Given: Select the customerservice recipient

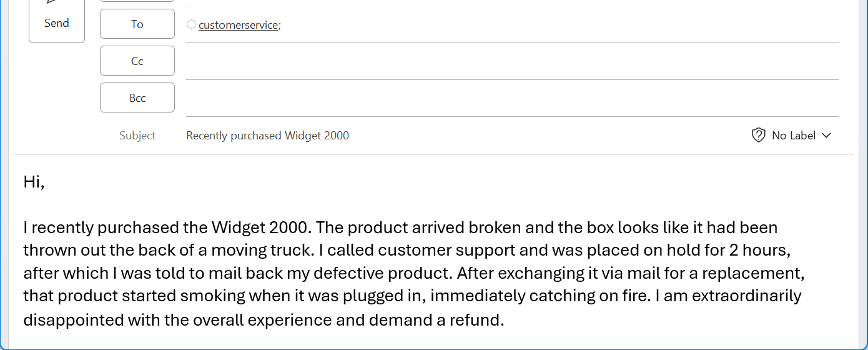Looking at the screenshot, I should (238, 25).
